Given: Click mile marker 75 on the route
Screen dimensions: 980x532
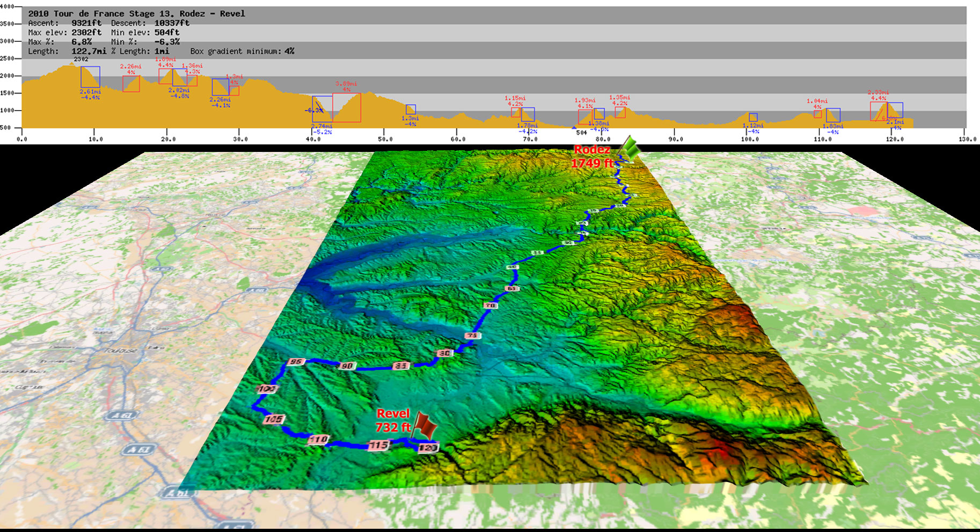Looking at the screenshot, I should (472, 336).
